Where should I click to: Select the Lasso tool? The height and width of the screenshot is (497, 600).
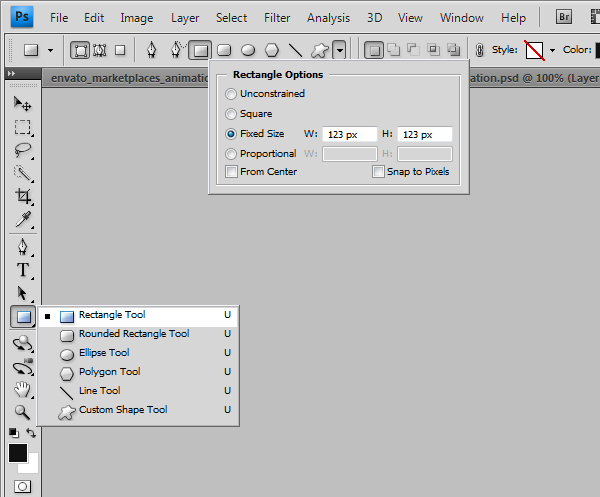23,150
